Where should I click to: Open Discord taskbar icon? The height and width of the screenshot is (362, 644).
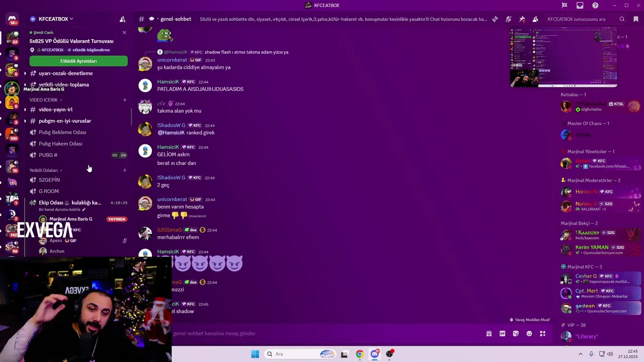375,354
